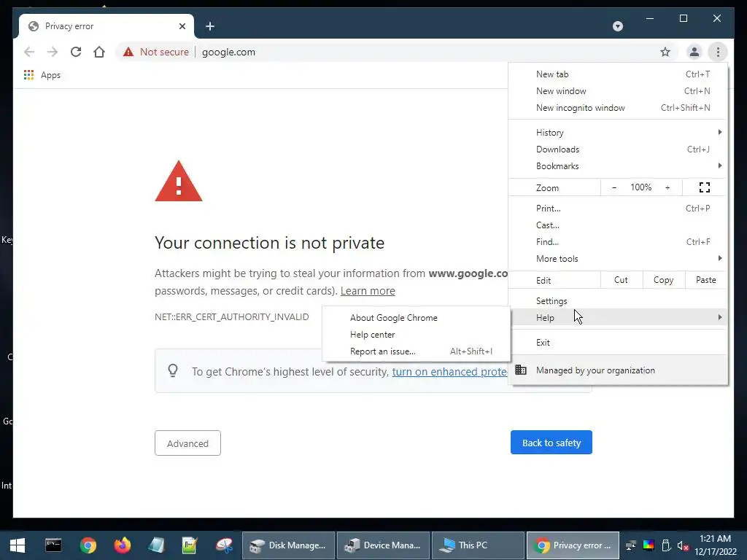The image size is (747, 560).
Task: Open the blue notebook taskbar icon
Action: coord(156,545)
